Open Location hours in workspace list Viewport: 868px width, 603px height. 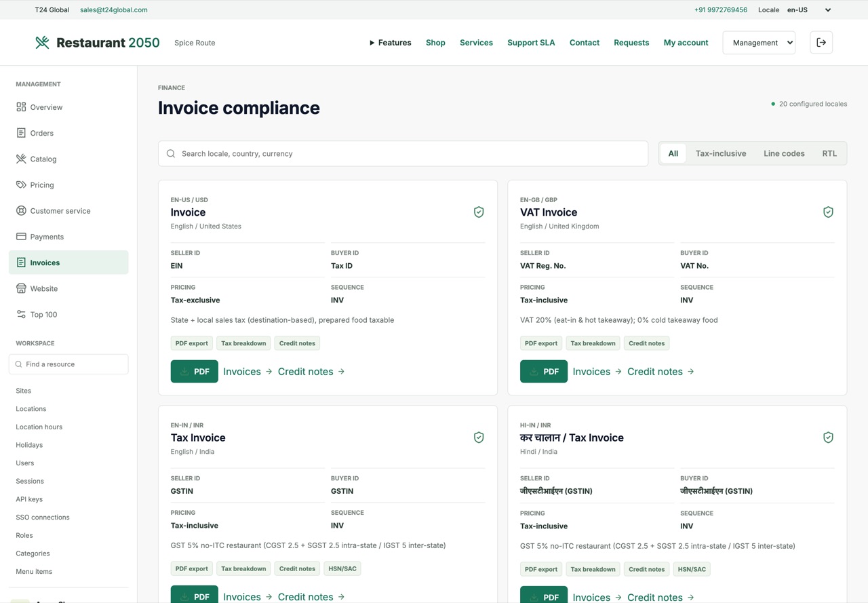click(39, 427)
